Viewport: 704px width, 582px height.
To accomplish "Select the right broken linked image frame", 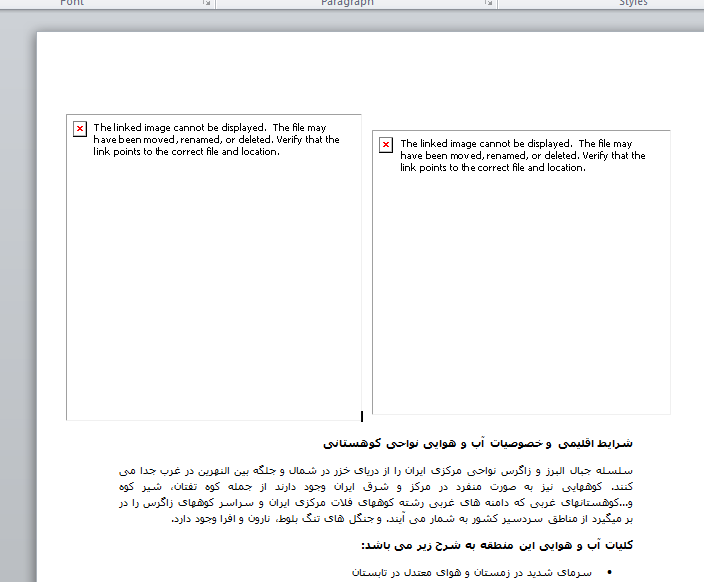I will [520, 300].
